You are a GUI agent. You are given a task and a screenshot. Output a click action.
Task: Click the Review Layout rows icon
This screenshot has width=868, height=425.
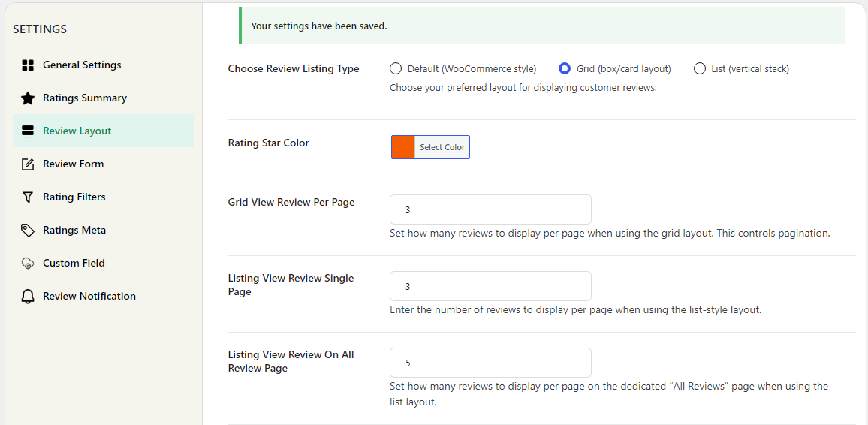(x=28, y=131)
